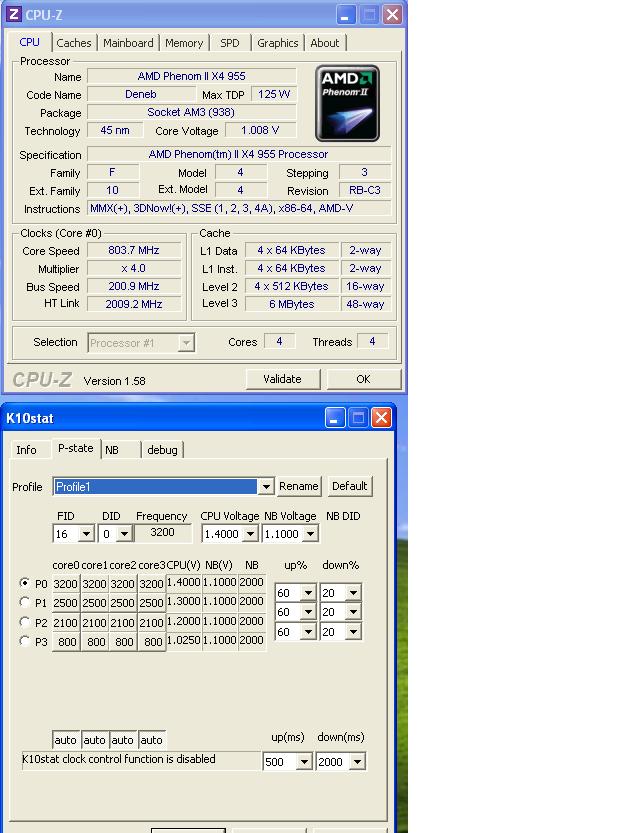Select the P0 radio button
640x833 pixels.
[24, 583]
